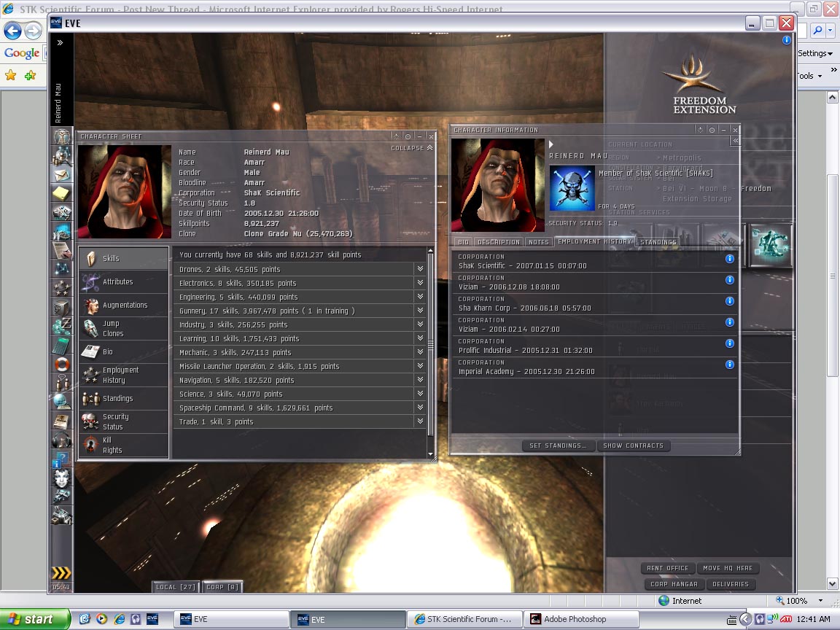
Task: Open Character Sheet from Neocom sidebar
Action: click(62, 136)
